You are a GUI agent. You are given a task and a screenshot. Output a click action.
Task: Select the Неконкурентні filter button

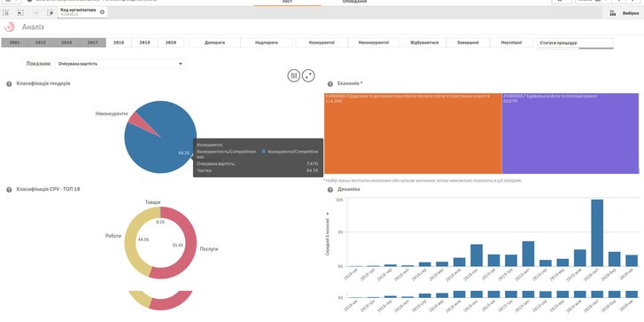point(373,43)
